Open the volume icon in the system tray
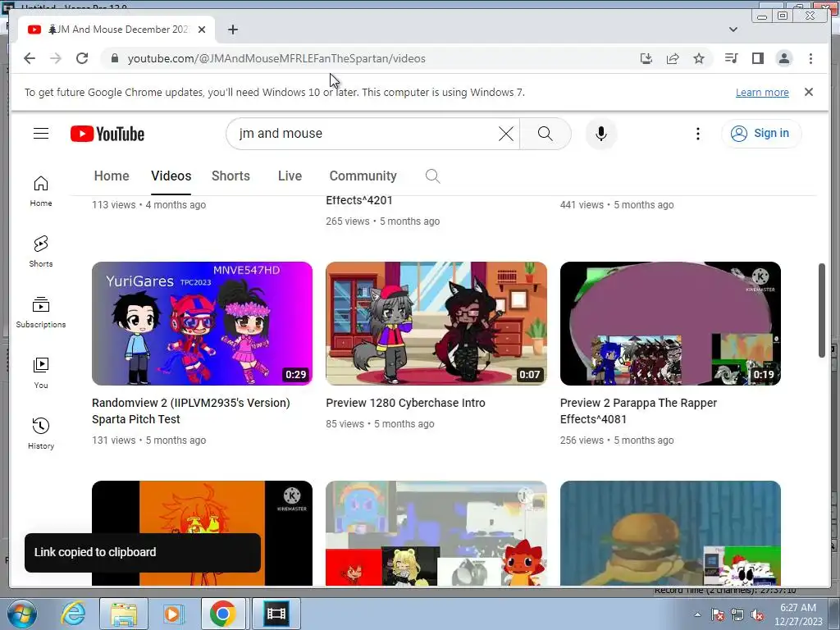Screen dimensions: 840x630 [757, 615]
